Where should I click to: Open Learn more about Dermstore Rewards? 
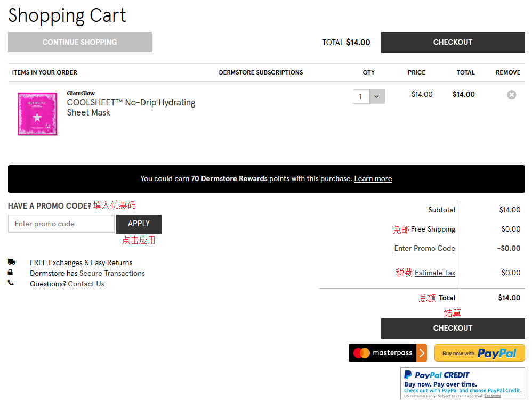coord(373,179)
